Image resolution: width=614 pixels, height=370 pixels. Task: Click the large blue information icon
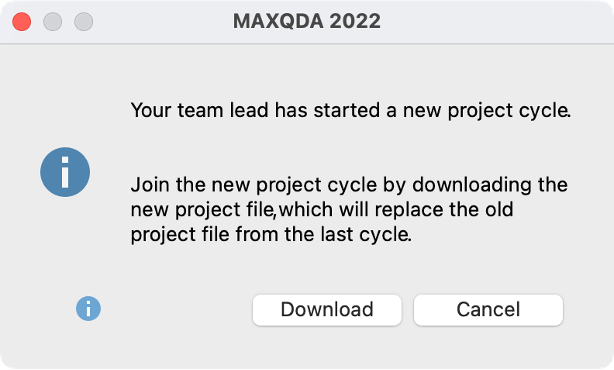point(65,172)
